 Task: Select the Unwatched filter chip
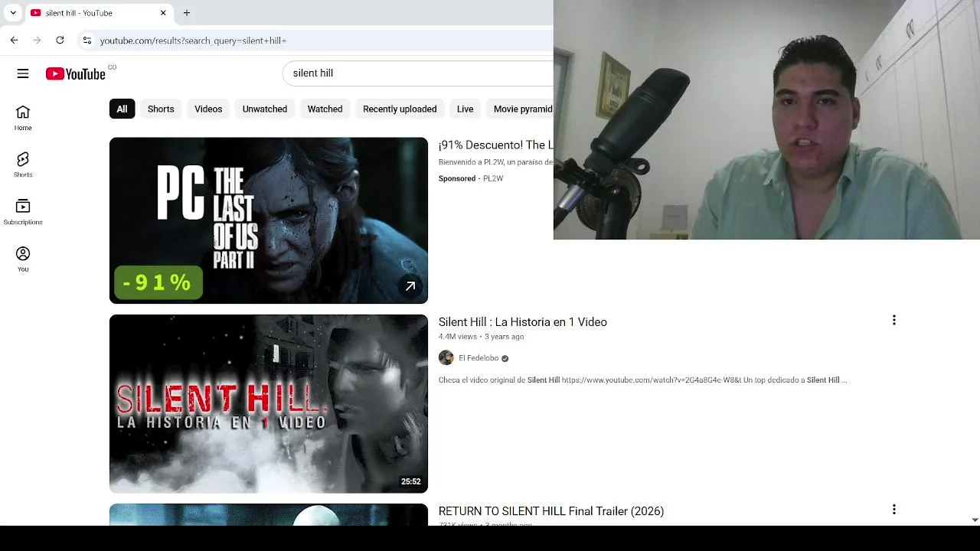(x=265, y=109)
